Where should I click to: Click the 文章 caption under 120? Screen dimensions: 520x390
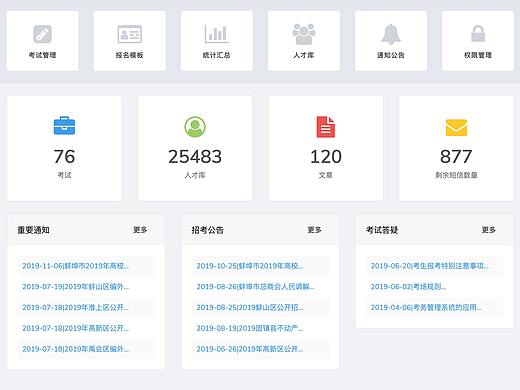click(x=326, y=175)
